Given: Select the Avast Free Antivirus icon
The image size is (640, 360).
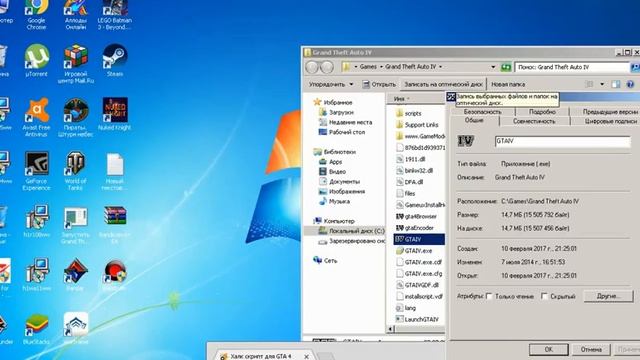Looking at the screenshot, I should click(36, 117).
